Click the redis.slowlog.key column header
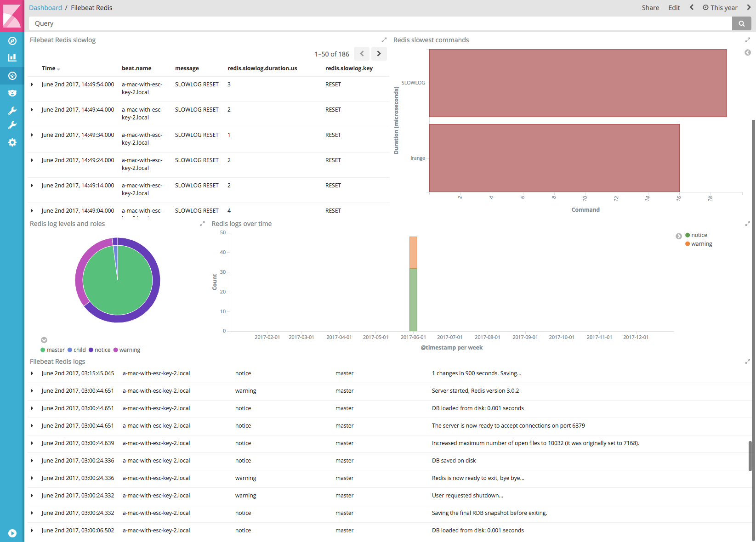This screenshot has width=756, height=542. click(x=349, y=68)
